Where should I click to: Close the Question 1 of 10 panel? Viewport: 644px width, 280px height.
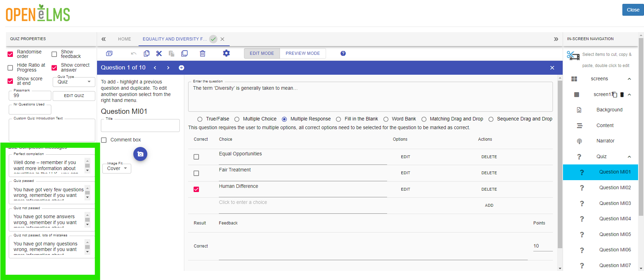tap(552, 68)
